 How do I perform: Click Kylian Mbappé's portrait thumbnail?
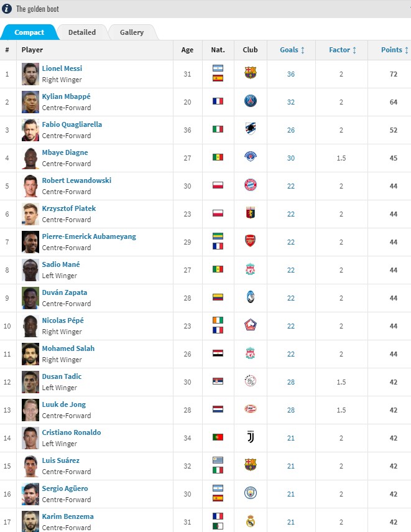click(x=30, y=102)
